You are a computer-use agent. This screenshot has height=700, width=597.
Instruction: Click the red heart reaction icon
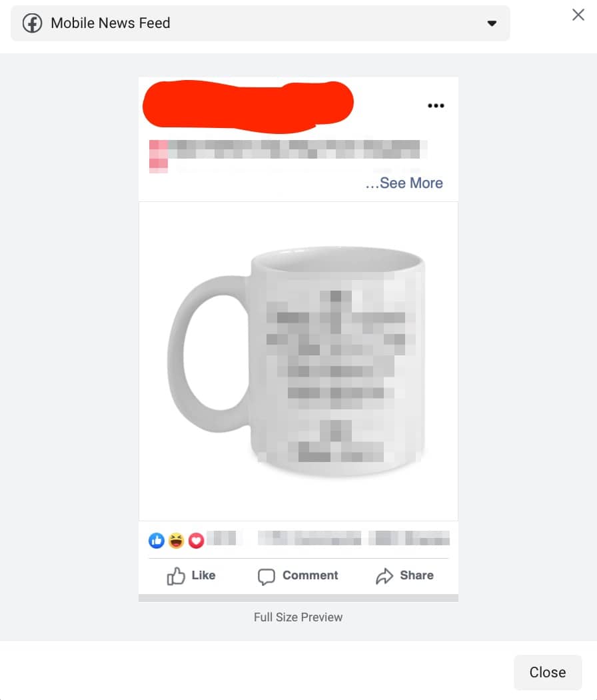tap(196, 541)
